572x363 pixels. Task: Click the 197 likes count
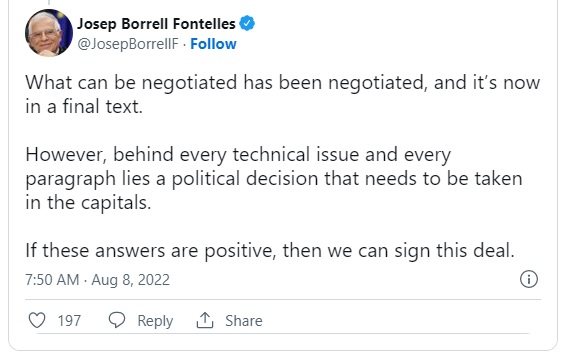pos(69,321)
